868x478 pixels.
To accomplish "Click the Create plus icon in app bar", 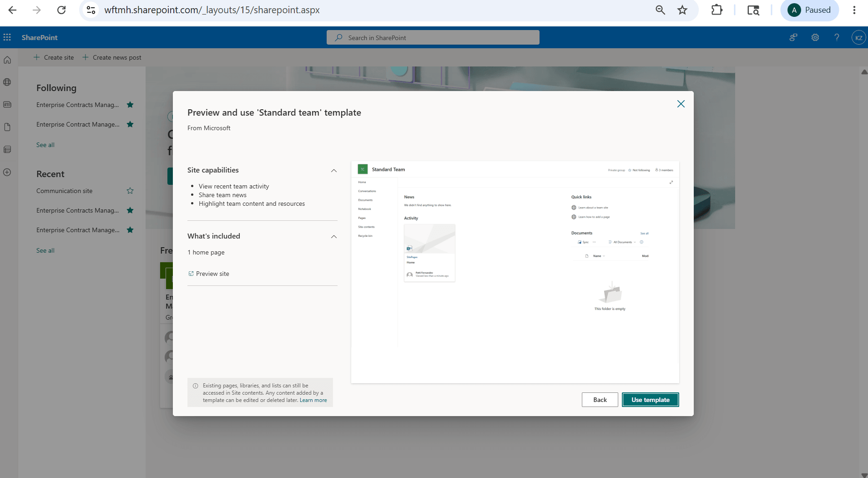I will tap(7, 172).
